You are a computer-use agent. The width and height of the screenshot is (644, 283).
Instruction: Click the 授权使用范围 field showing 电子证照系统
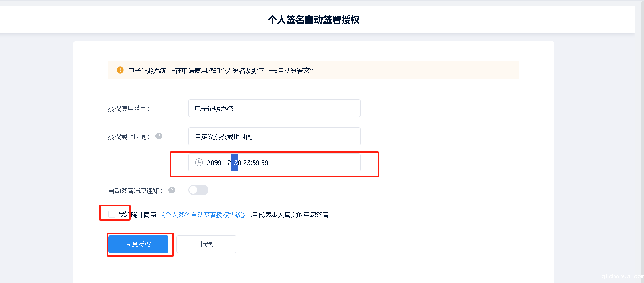pyautogui.click(x=275, y=108)
